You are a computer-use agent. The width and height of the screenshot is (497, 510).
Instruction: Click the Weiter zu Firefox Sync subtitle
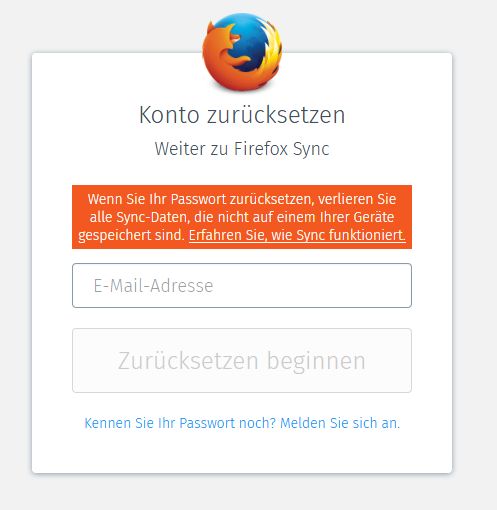[242, 149]
